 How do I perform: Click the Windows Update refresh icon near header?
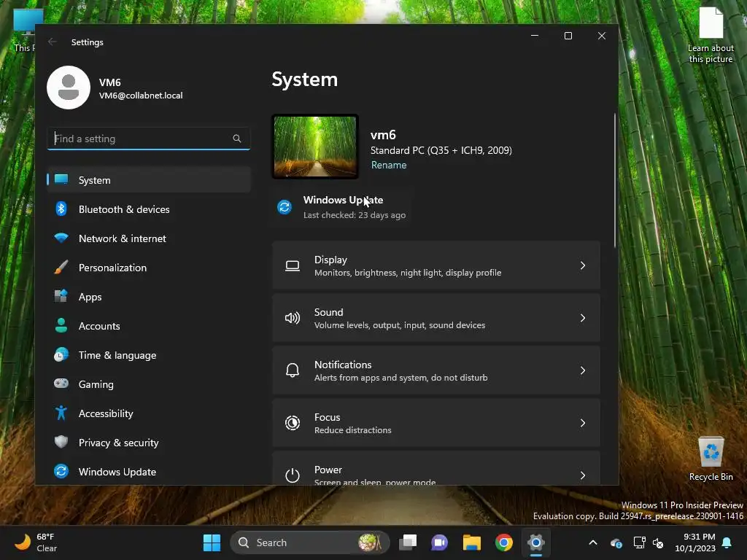coord(285,207)
